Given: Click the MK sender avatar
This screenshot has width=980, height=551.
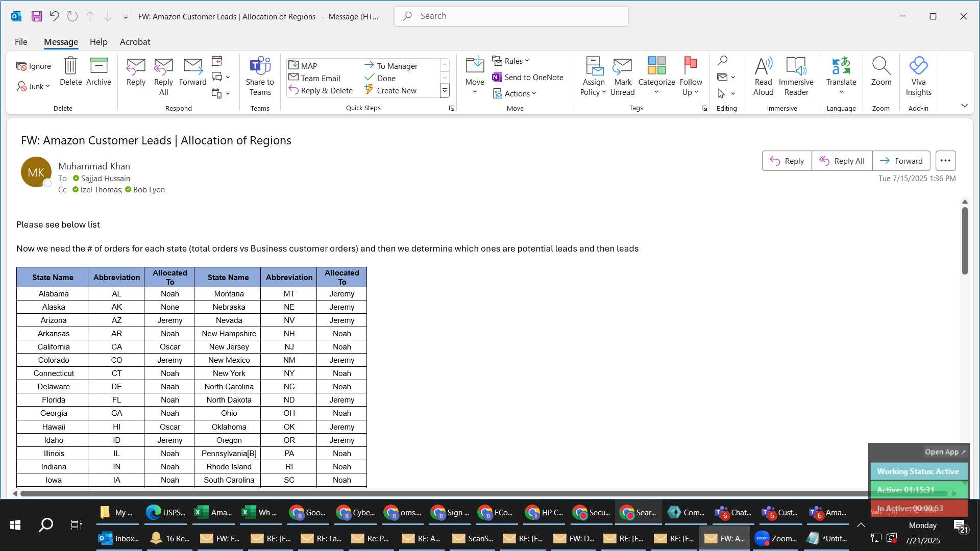Looking at the screenshot, I should [x=36, y=172].
